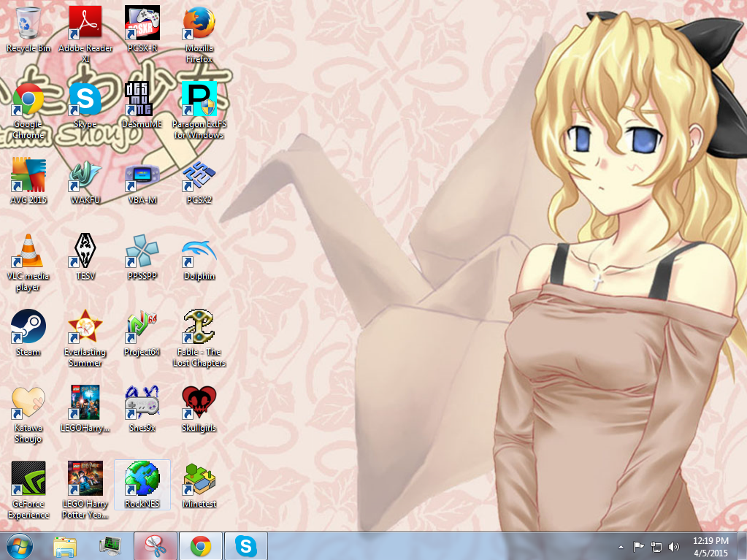Select the Project64 emulator shortcut

pos(142,334)
